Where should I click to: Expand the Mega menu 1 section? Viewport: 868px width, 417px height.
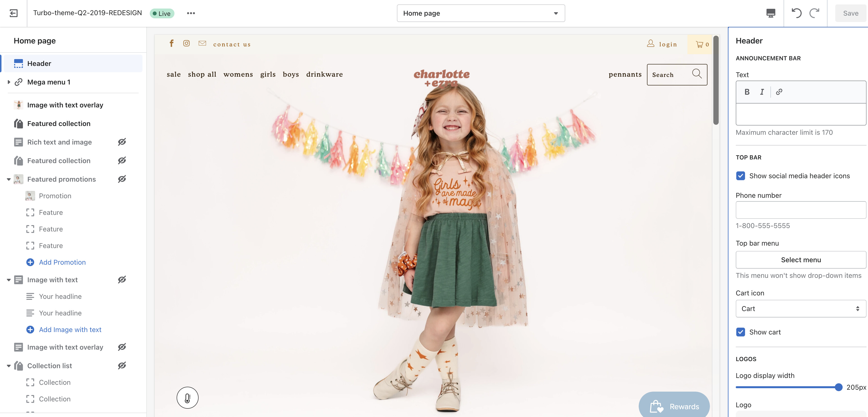(x=9, y=82)
